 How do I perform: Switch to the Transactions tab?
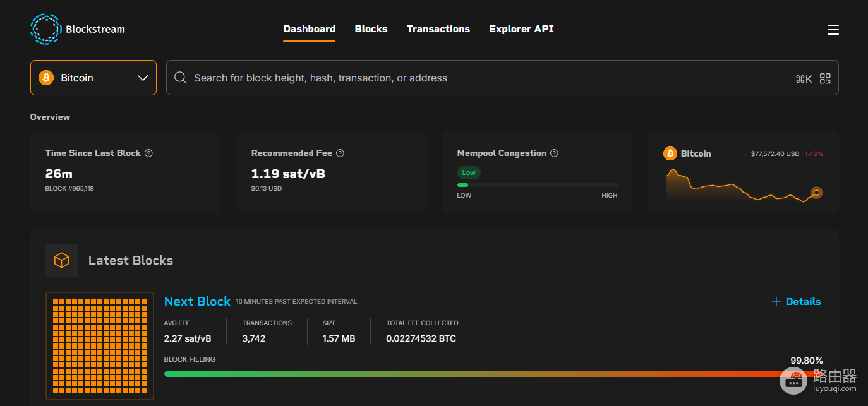(x=438, y=29)
